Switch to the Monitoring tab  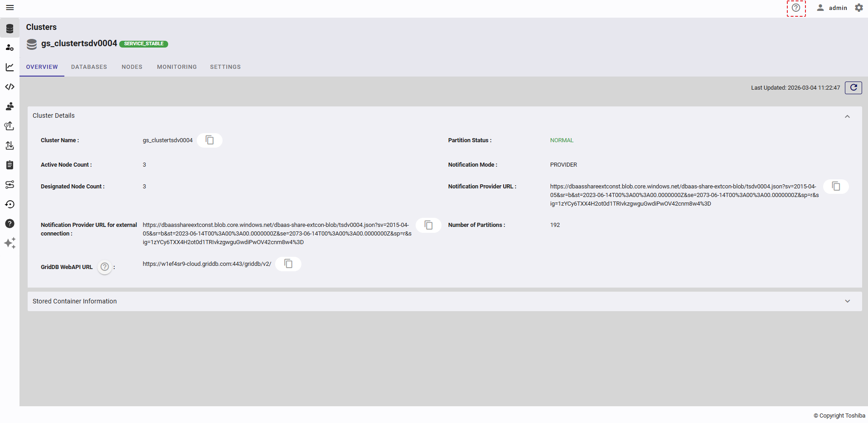click(177, 67)
